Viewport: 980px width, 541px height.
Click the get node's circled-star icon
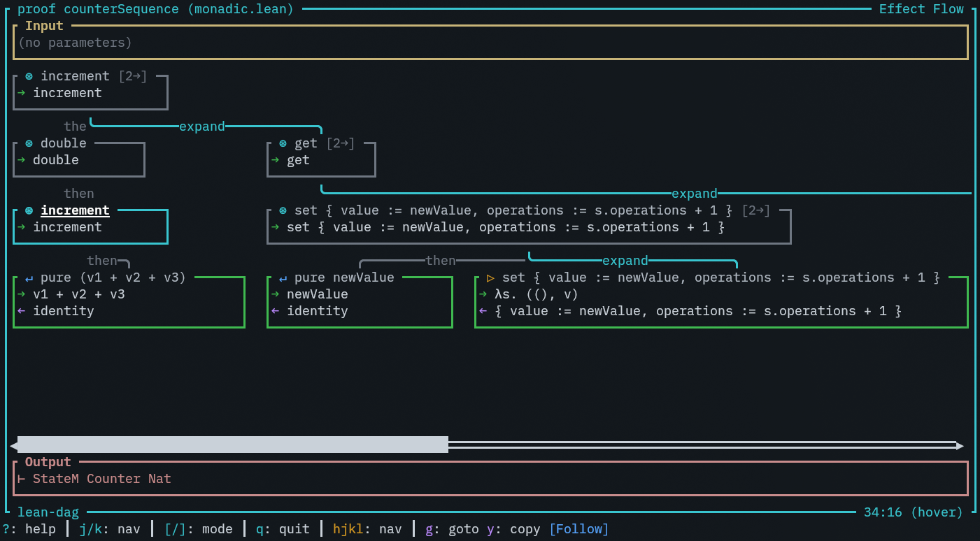[x=283, y=143]
